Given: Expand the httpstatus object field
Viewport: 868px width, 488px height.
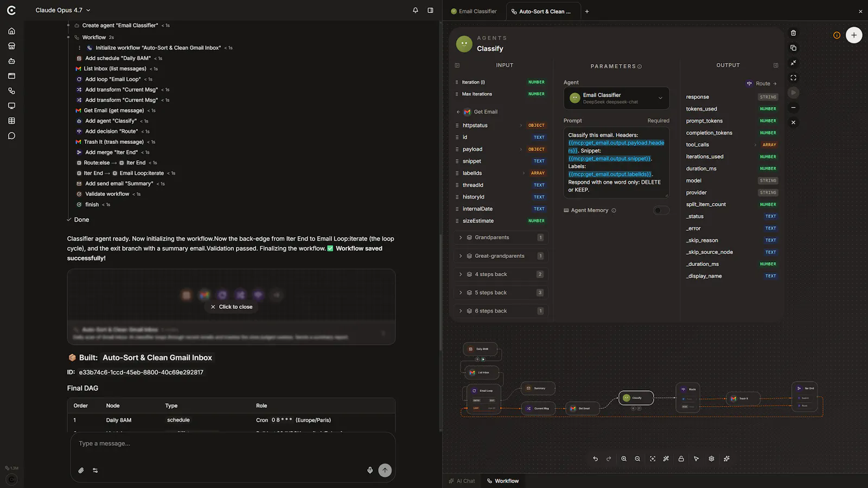Looking at the screenshot, I should [x=521, y=125].
